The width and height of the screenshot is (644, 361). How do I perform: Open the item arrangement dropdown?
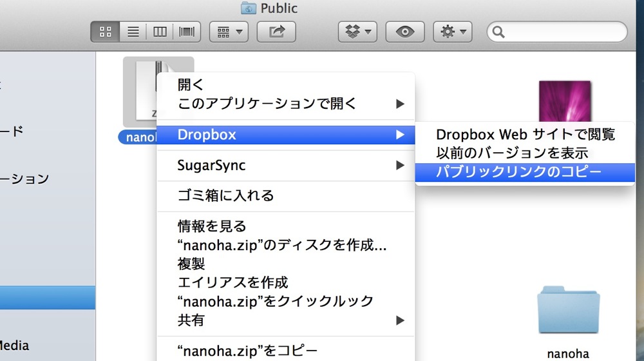229,32
